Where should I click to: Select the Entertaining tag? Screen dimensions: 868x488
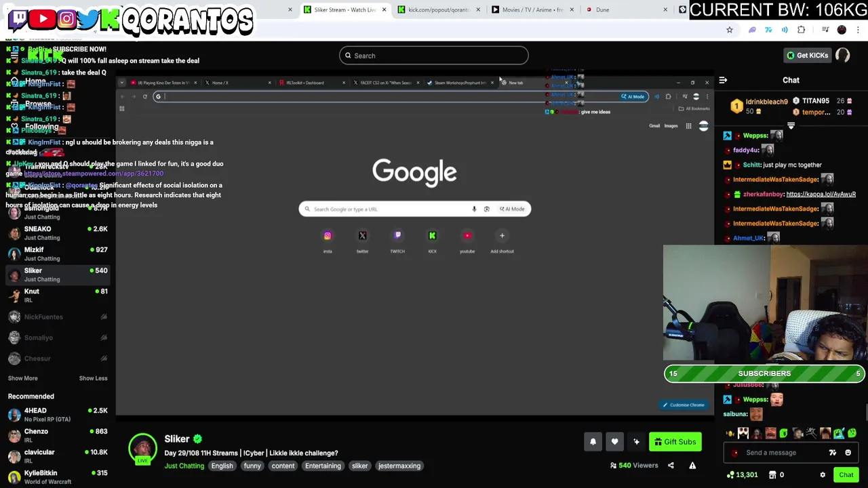[x=323, y=466]
